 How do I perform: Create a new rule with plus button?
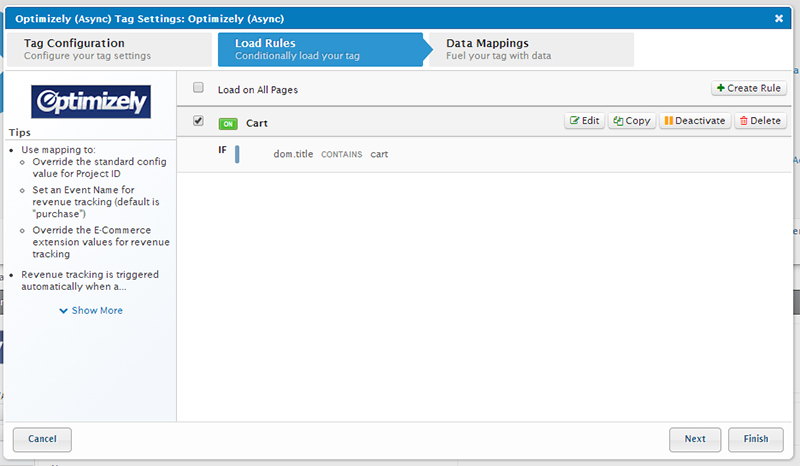point(749,88)
